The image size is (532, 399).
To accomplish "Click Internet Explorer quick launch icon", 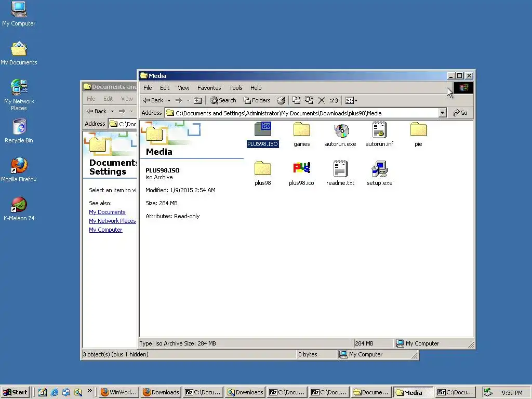I will pyautogui.click(x=54, y=393).
